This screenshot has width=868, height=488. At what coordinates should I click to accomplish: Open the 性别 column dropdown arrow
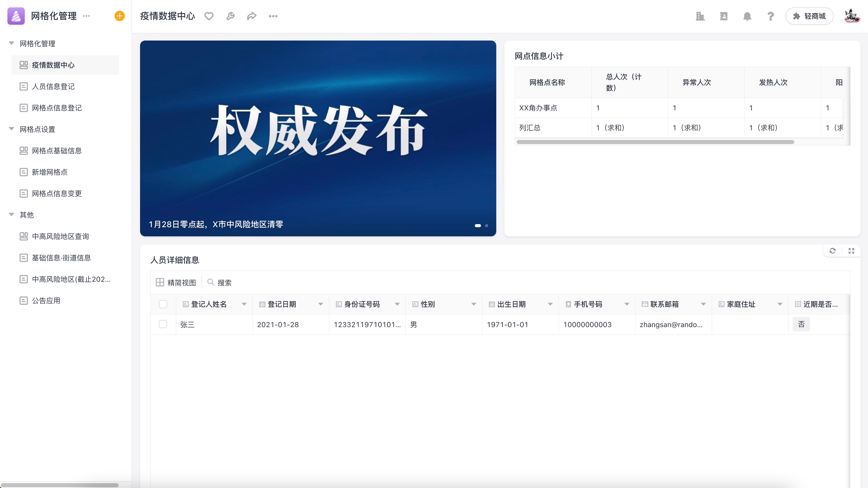point(474,304)
